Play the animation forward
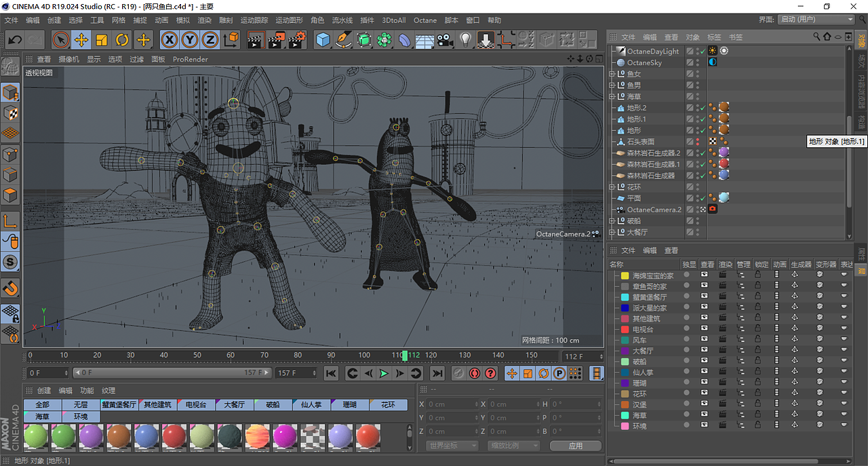The image size is (868, 466). coord(384,373)
